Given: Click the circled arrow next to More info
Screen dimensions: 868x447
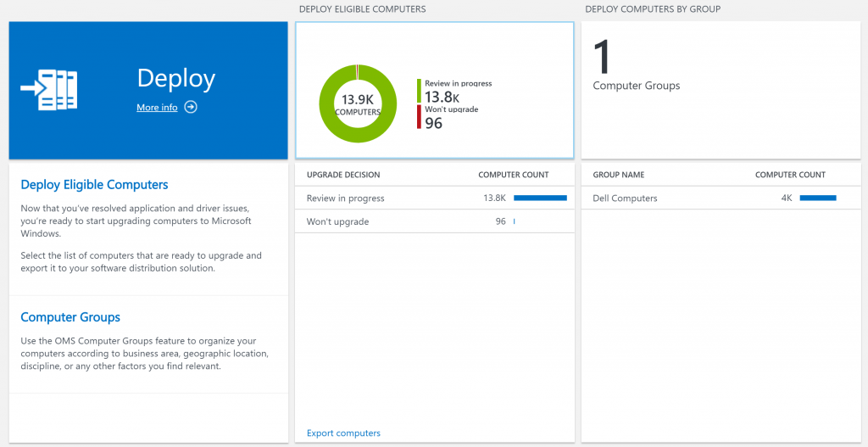Looking at the screenshot, I should coord(191,107).
